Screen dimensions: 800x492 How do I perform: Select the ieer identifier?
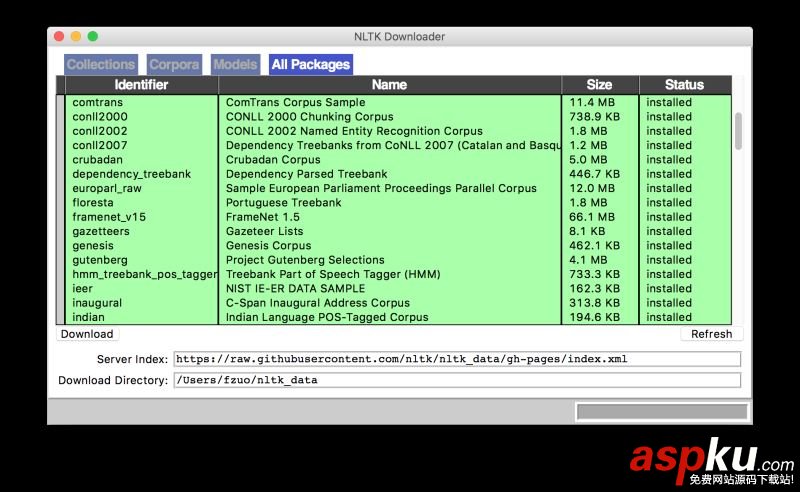[83, 288]
